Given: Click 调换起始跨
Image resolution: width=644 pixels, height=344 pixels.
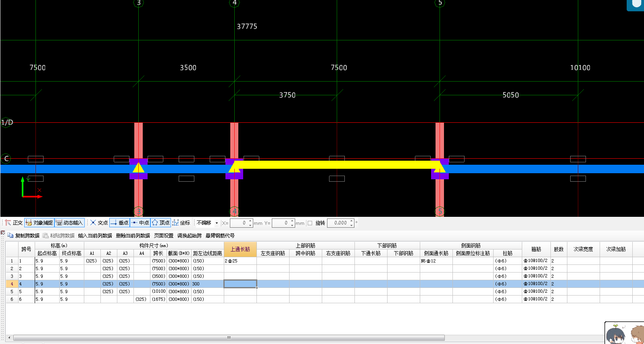Looking at the screenshot, I should coord(190,235).
